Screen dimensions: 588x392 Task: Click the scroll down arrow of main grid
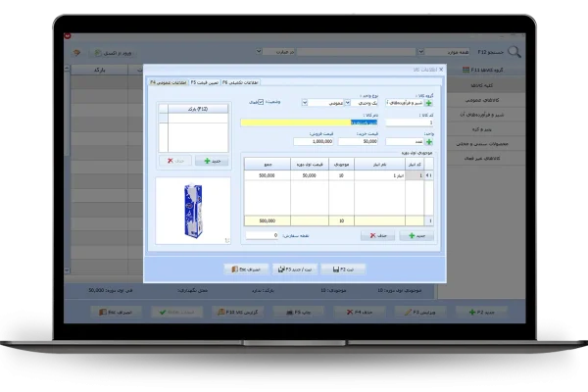(x=67, y=270)
